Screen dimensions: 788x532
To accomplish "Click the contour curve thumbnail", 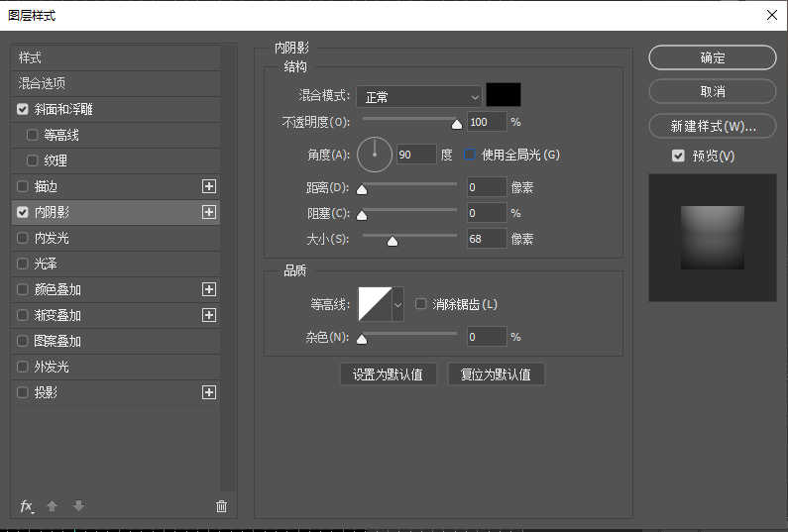I will click(x=375, y=304).
